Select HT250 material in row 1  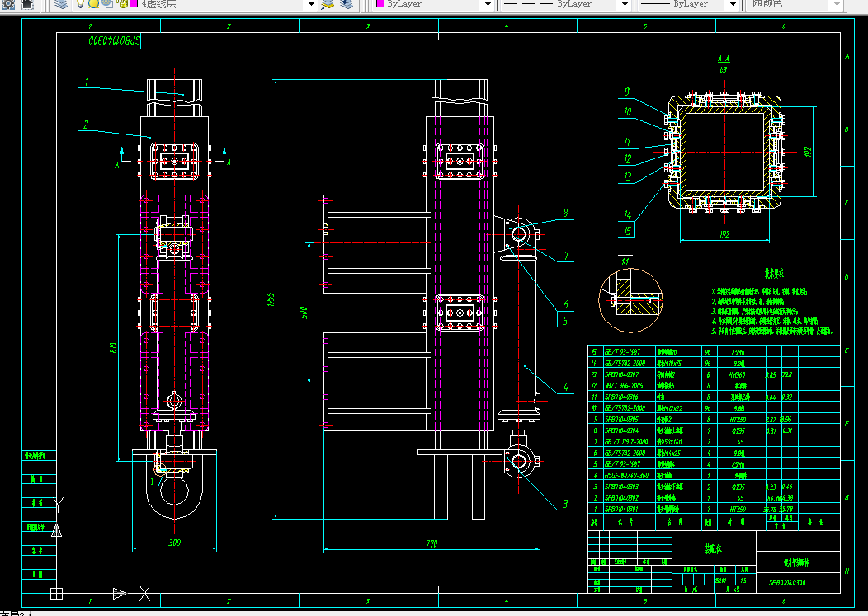click(x=738, y=509)
